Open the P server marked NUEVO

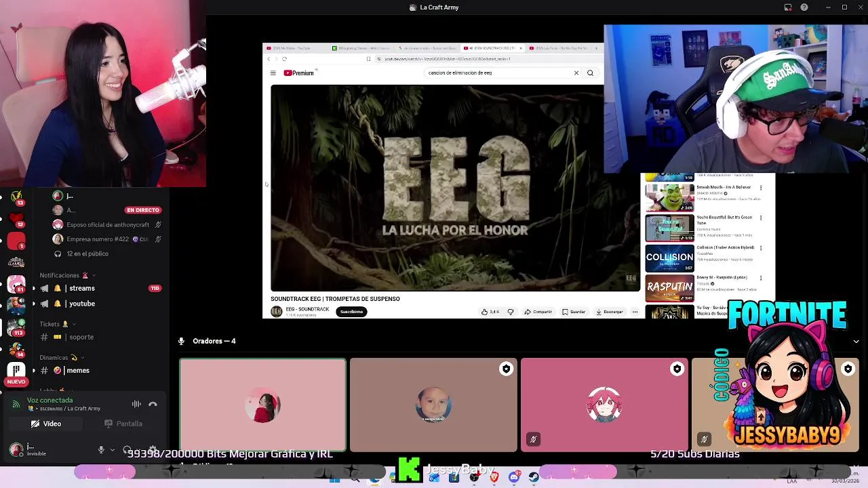(x=16, y=372)
